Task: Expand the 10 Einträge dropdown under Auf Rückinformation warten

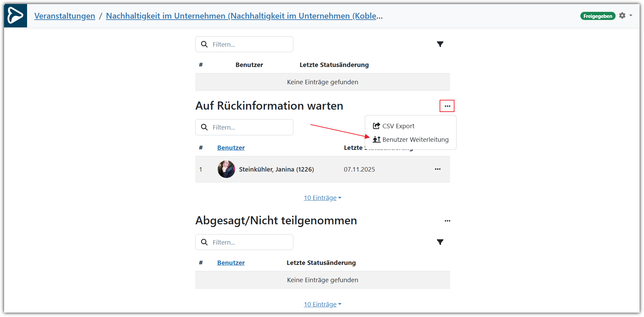Action: 322,198
